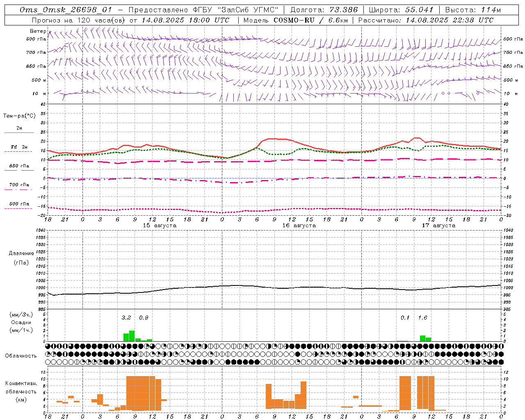Click the 17 августа date label

pyautogui.click(x=438, y=226)
